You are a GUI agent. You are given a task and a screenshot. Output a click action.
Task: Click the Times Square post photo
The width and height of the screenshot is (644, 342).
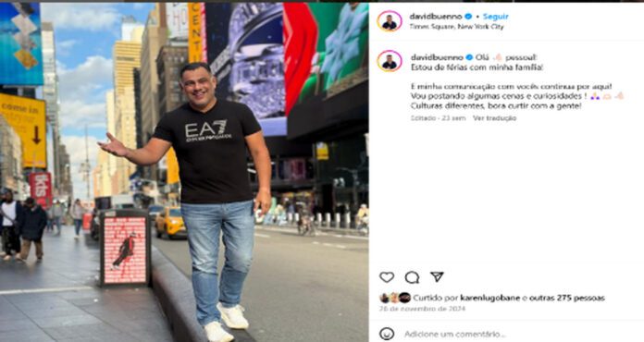(184, 172)
